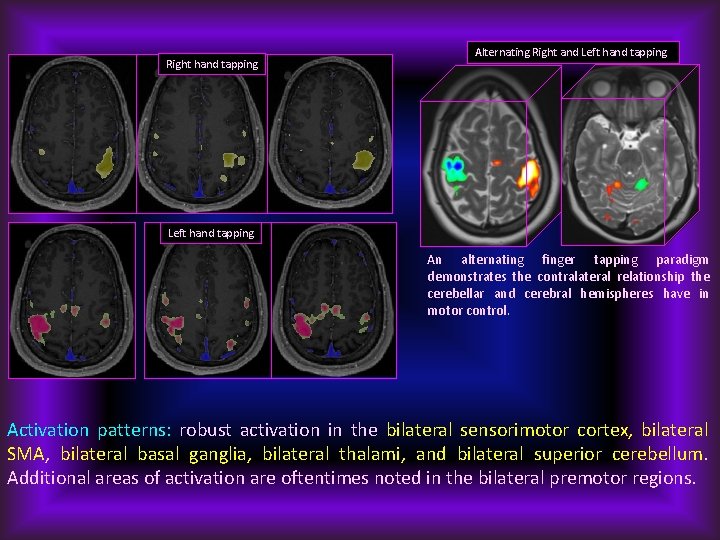This screenshot has width=720, height=540.
Task: Click the green activation spot in cerebellar slice
Action: pyautogui.click(x=641, y=184)
